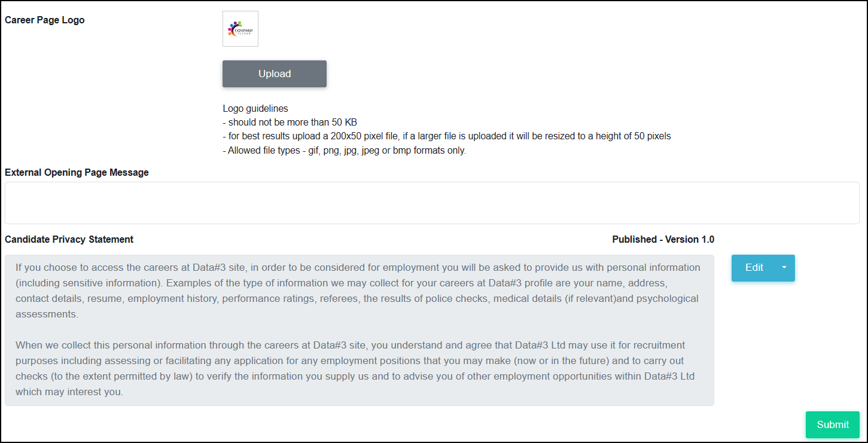The width and height of the screenshot is (868, 443).
Task: Click the 'which may interest you.' closing line
Action: point(69,392)
